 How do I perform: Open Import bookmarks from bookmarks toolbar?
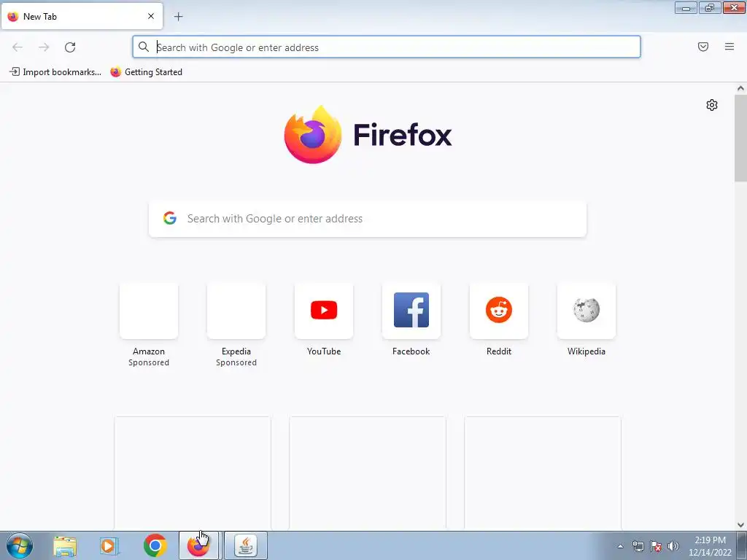click(55, 72)
